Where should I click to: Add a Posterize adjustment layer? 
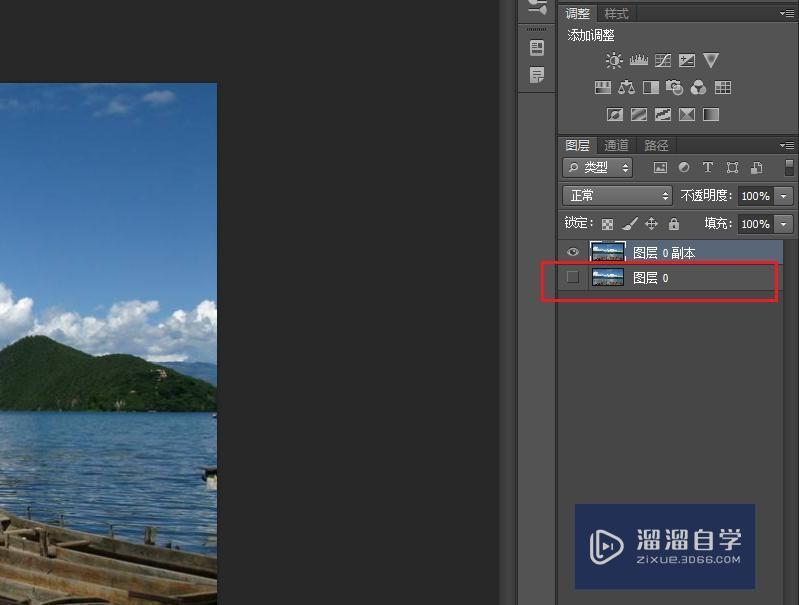click(639, 115)
